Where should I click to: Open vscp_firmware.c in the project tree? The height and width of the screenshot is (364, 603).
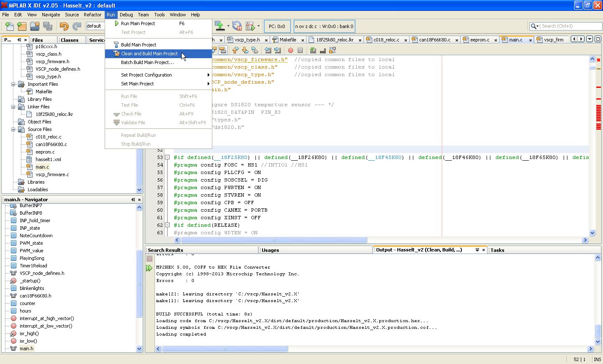52,174
